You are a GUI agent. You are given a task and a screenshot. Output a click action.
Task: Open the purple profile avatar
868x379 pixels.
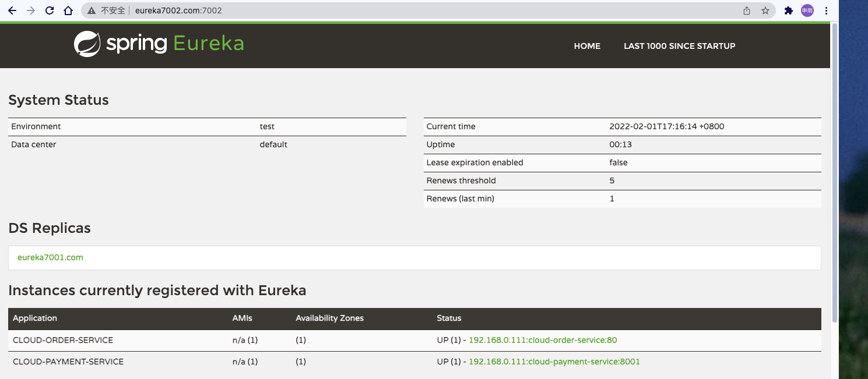pos(807,10)
